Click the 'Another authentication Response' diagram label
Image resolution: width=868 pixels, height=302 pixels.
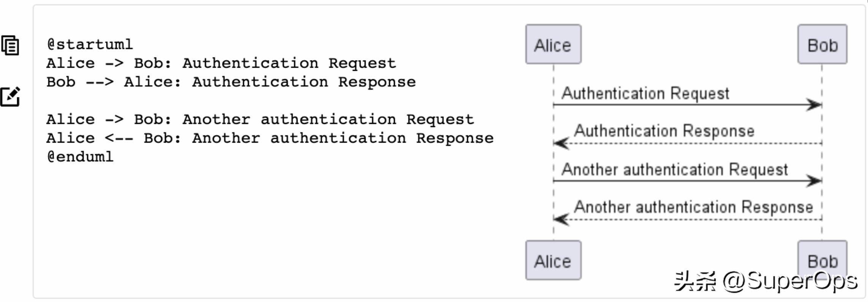click(693, 207)
